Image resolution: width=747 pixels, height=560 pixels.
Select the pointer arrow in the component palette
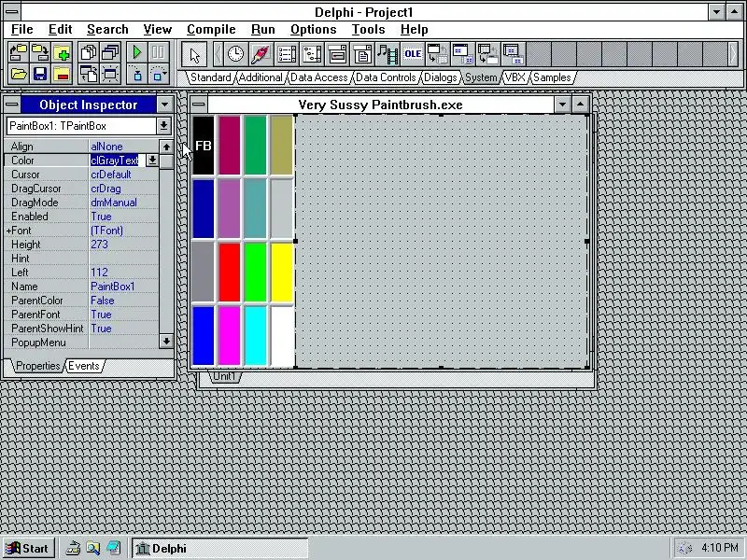pyautogui.click(x=194, y=54)
